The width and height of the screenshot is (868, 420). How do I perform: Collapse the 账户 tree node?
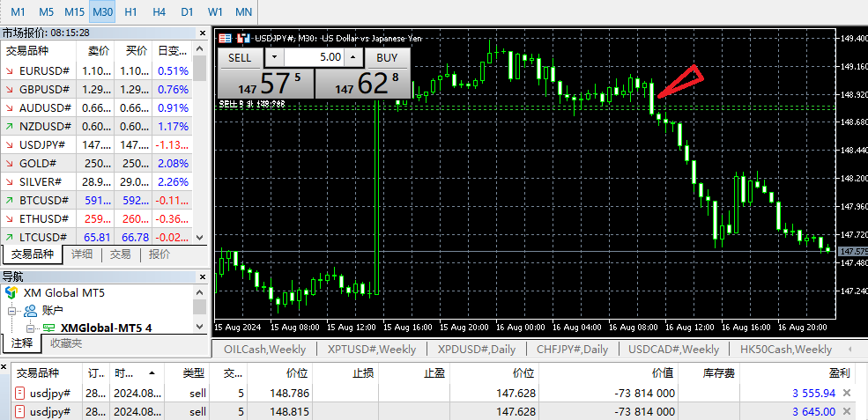pos(11,311)
